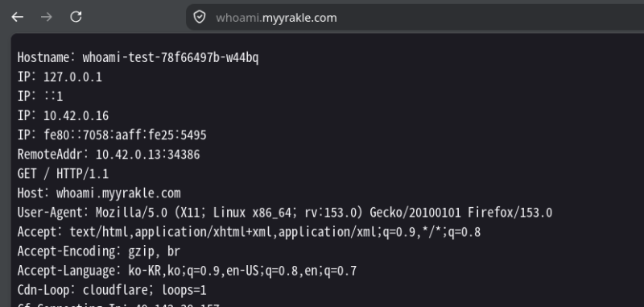
Task: Click the fe80 IPv6 address line
Action: point(112,135)
